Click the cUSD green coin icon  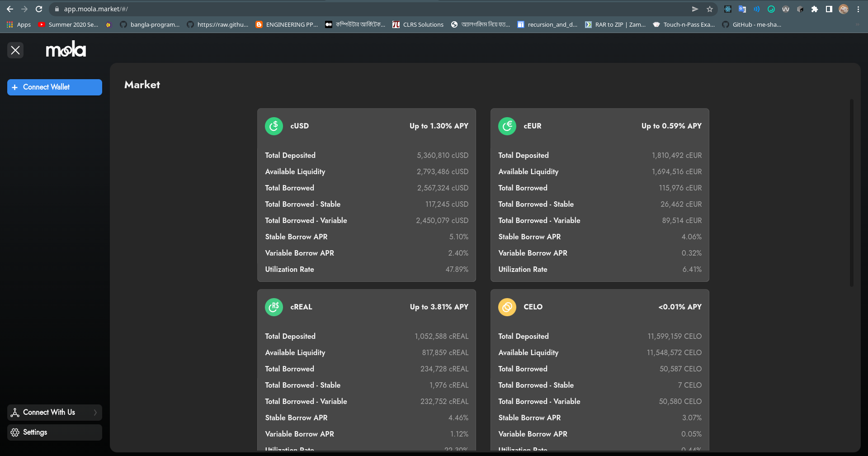274,126
